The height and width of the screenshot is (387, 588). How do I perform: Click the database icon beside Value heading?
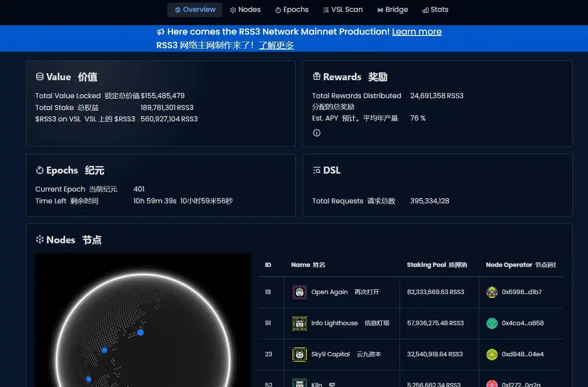[39, 77]
